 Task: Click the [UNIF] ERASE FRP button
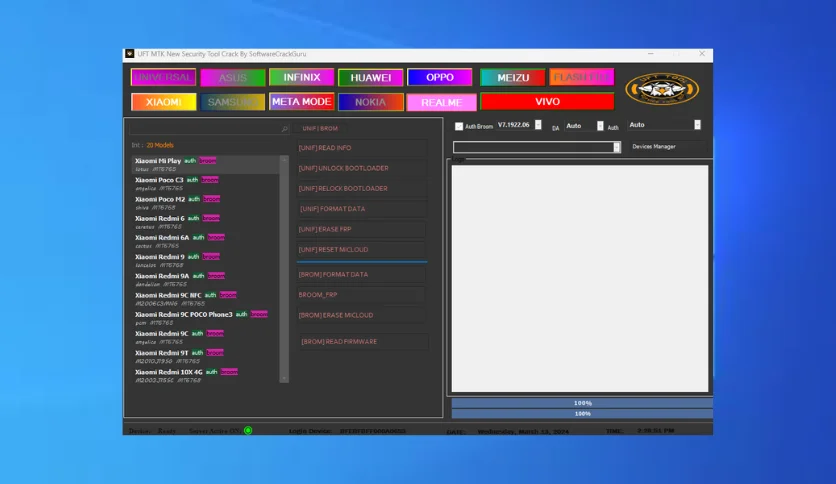(362, 229)
